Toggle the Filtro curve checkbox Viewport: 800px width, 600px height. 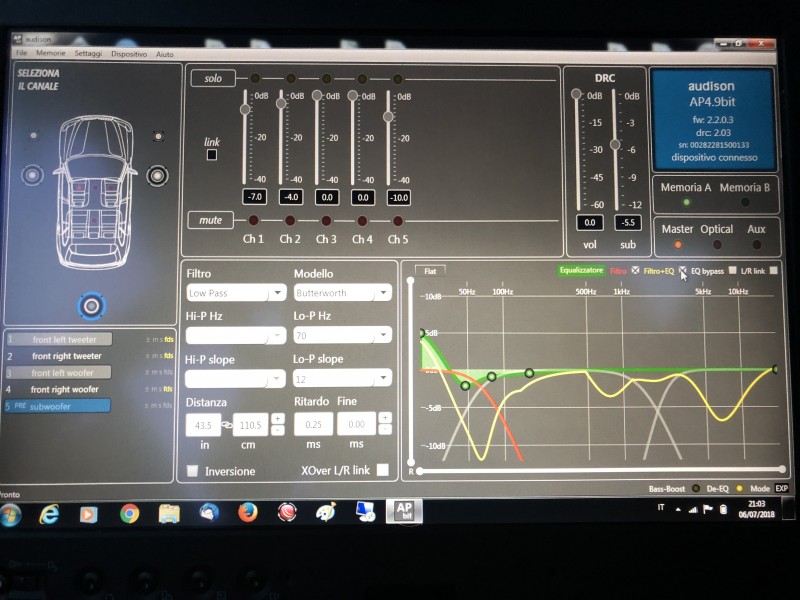[635, 270]
